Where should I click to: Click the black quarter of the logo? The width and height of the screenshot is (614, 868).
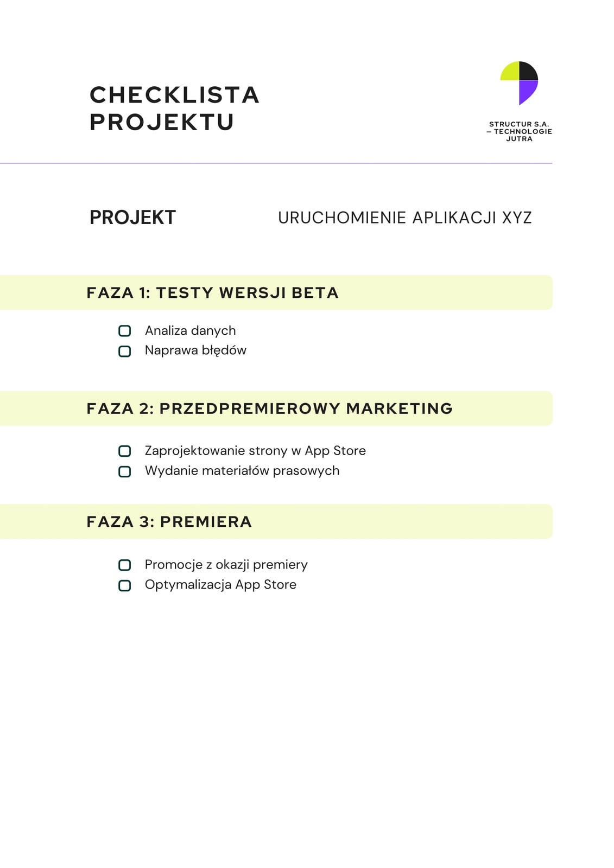[x=528, y=71]
